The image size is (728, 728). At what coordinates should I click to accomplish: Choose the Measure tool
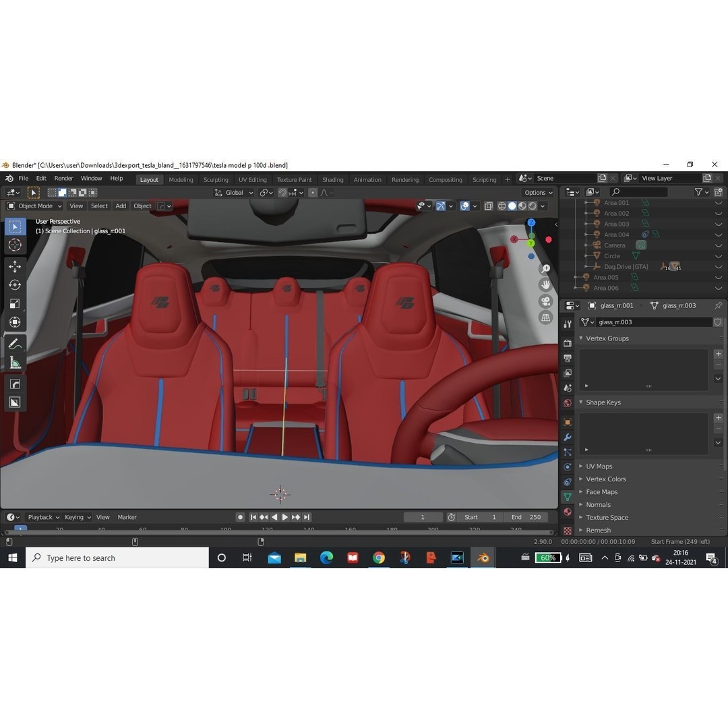coord(15,363)
